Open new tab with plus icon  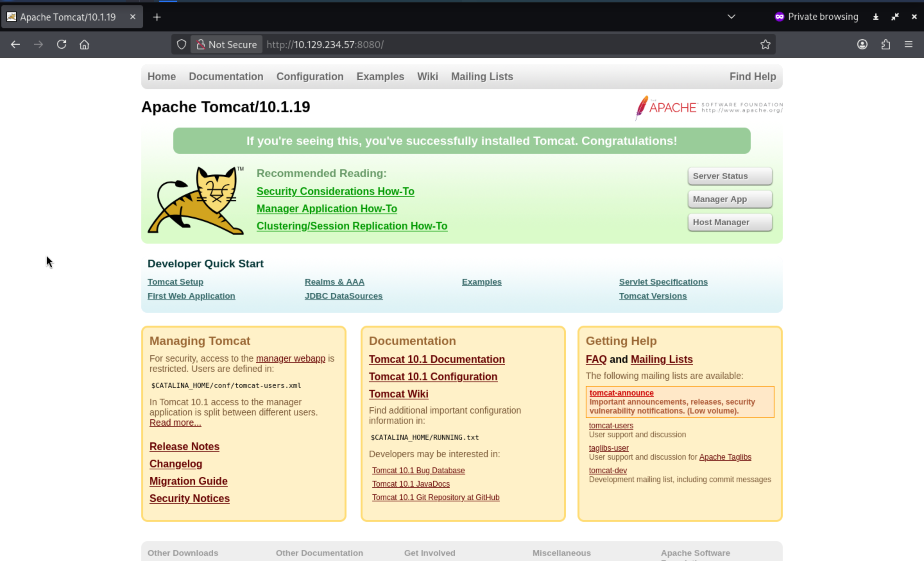coord(157,17)
